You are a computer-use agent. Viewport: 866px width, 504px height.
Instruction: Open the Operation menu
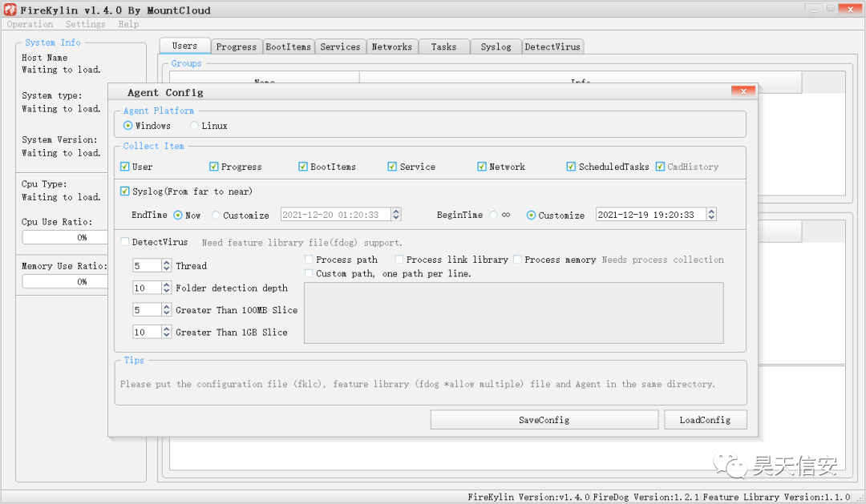[x=30, y=24]
